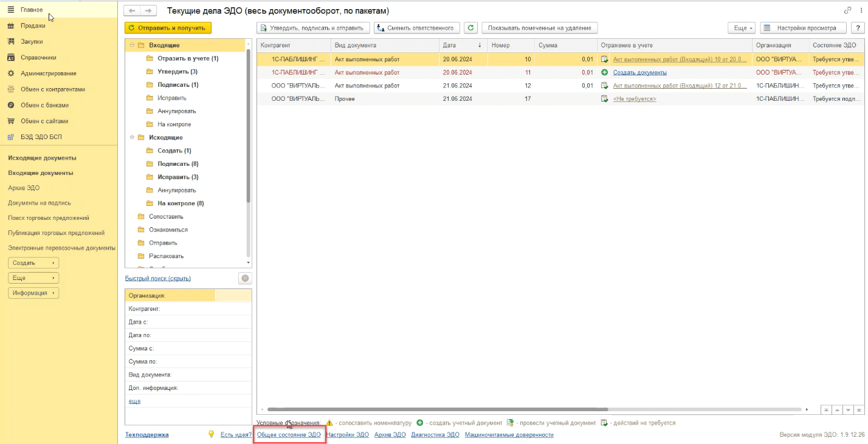
Task: Click the Администрирование gear icon
Action: point(10,73)
